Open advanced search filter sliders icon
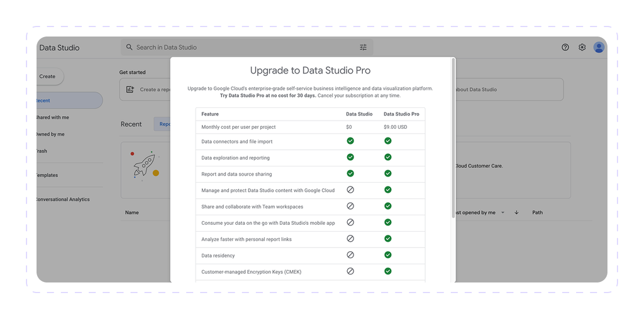This screenshot has height=319, width=644. pyautogui.click(x=363, y=47)
